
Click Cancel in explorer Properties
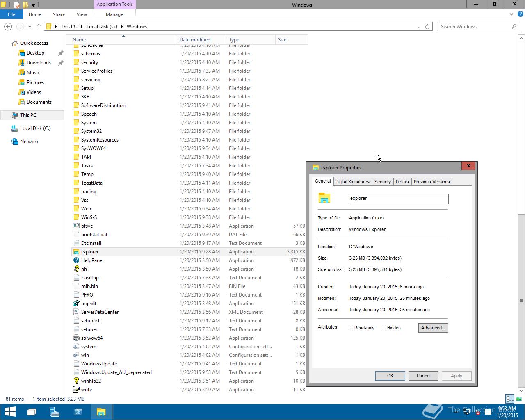coord(423,376)
